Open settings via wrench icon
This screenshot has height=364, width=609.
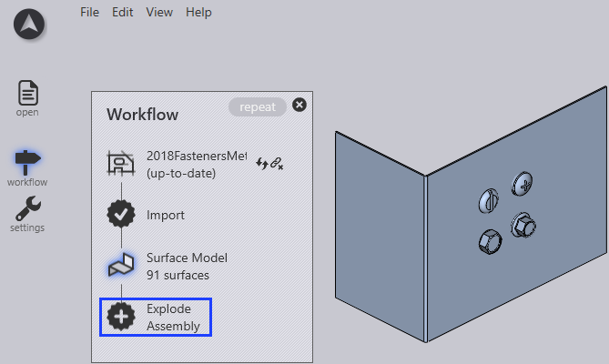pos(28,207)
